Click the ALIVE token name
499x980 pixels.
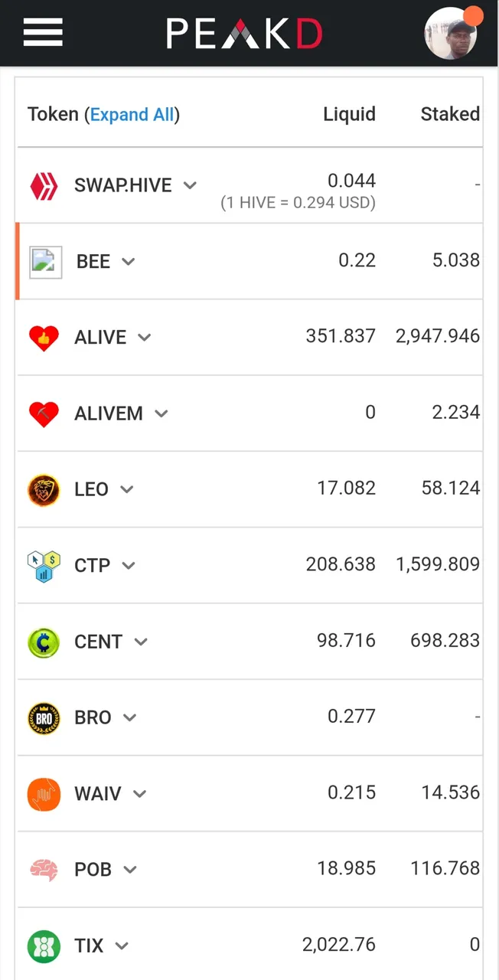pos(100,338)
